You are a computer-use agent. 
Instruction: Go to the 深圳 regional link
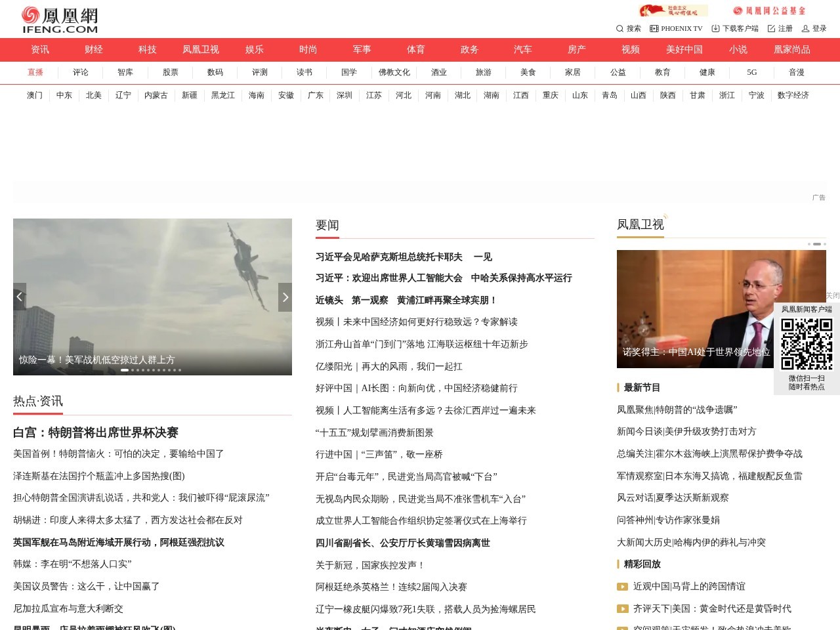[x=345, y=95]
